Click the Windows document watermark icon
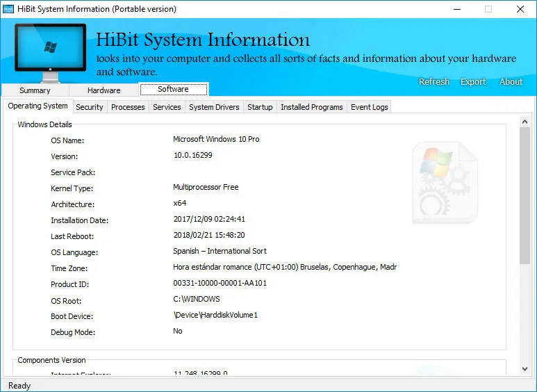Screen dimensions: 537x392 445,183
